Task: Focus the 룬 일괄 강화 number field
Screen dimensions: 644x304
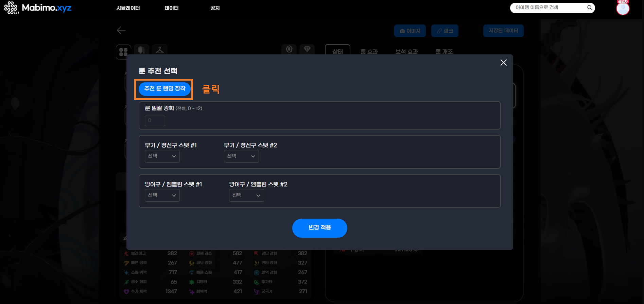Action: coord(155,121)
